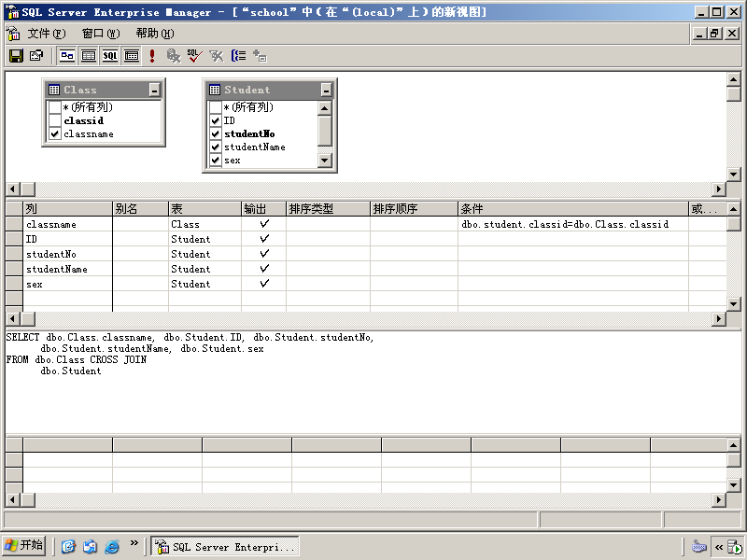This screenshot has width=747, height=560.
Task: Uncheck the ID column in the Student table
Action: click(x=216, y=120)
